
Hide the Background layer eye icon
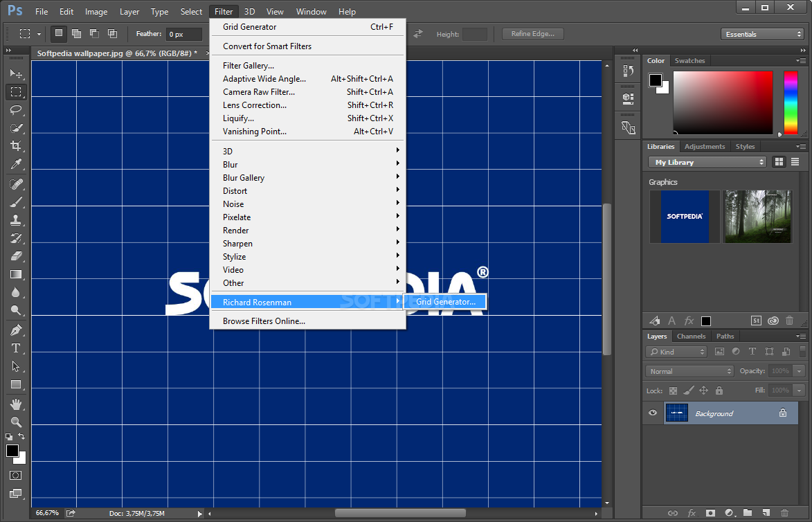pos(653,413)
